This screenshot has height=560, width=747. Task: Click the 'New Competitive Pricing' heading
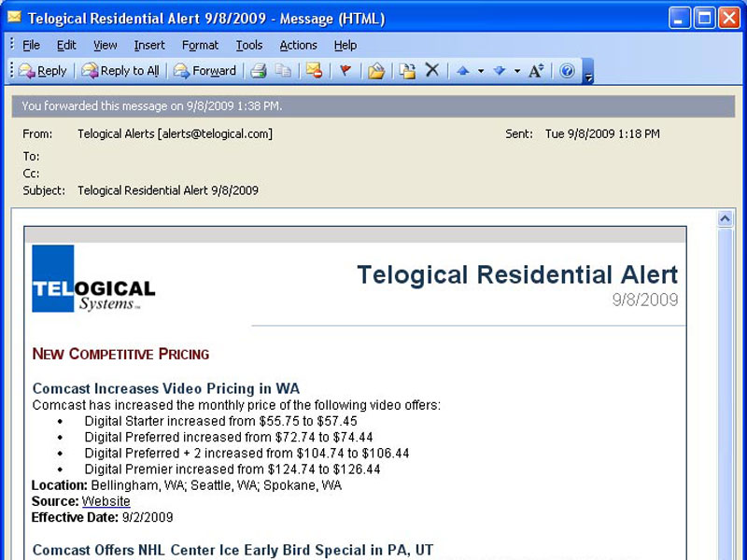click(120, 354)
